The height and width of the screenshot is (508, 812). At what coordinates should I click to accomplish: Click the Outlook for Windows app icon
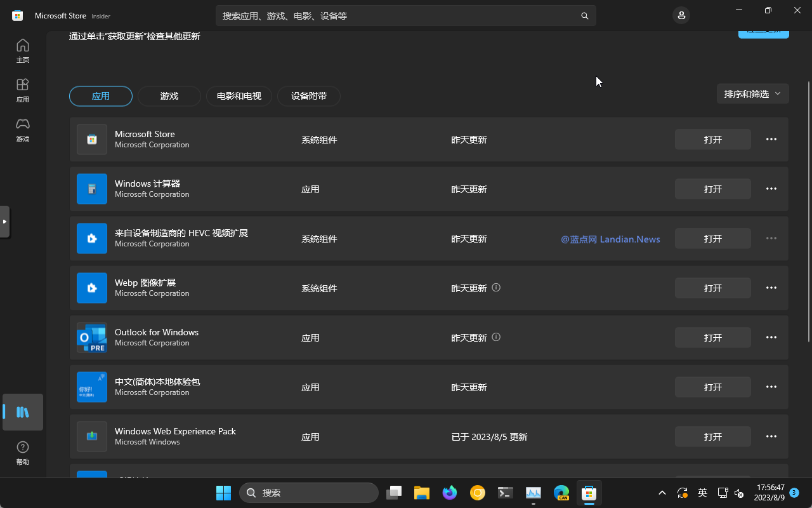click(92, 338)
